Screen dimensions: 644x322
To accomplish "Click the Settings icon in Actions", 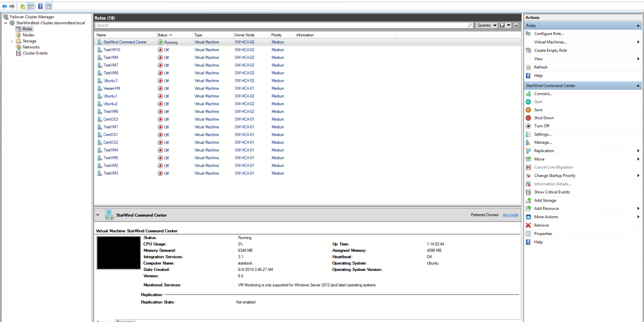I will click(x=528, y=134).
